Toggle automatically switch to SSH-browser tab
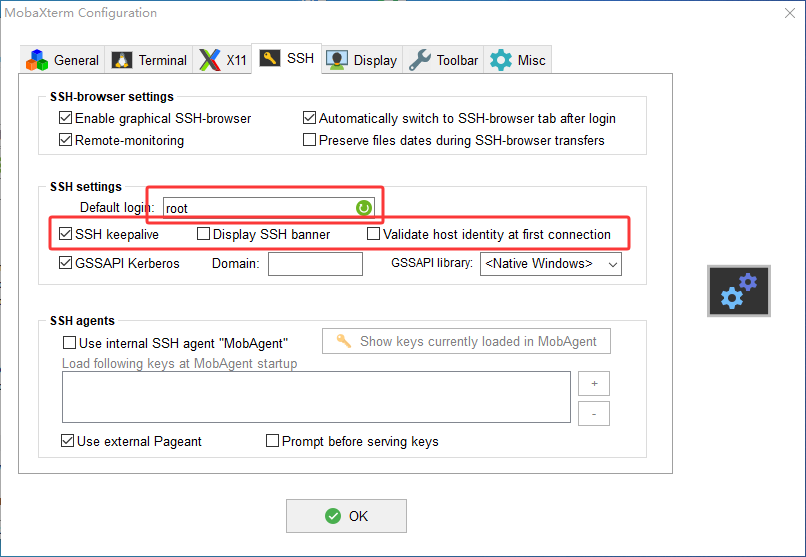 (309, 118)
